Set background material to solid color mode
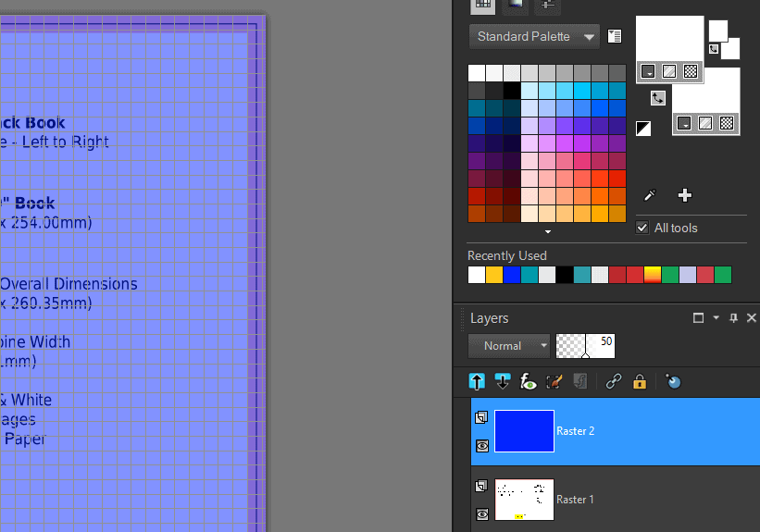The height and width of the screenshot is (532, 760). pyautogui.click(x=684, y=124)
